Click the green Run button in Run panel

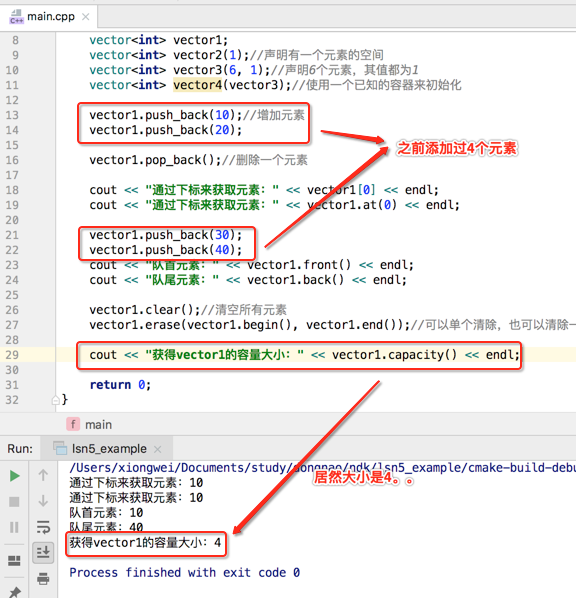14,476
